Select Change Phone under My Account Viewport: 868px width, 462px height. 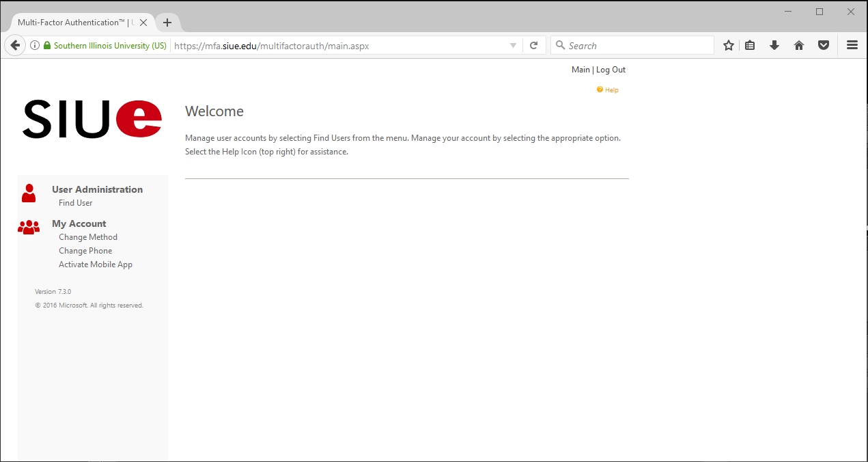tap(85, 251)
